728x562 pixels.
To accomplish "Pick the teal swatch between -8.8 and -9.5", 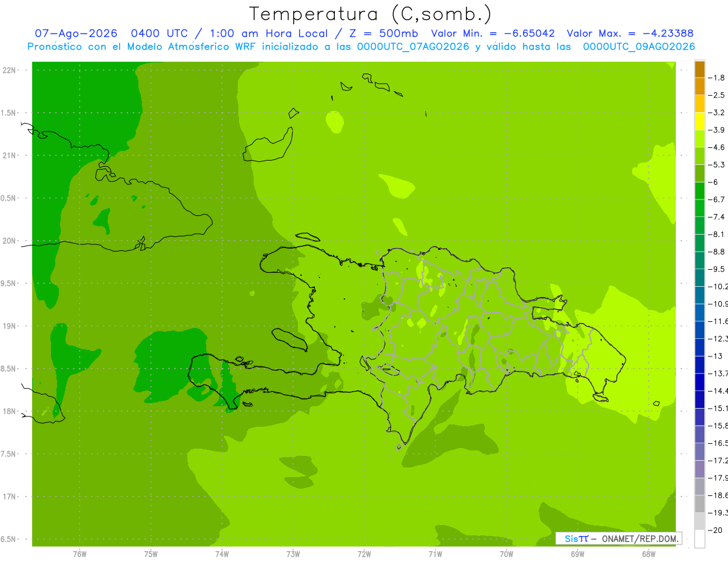I will (x=699, y=261).
